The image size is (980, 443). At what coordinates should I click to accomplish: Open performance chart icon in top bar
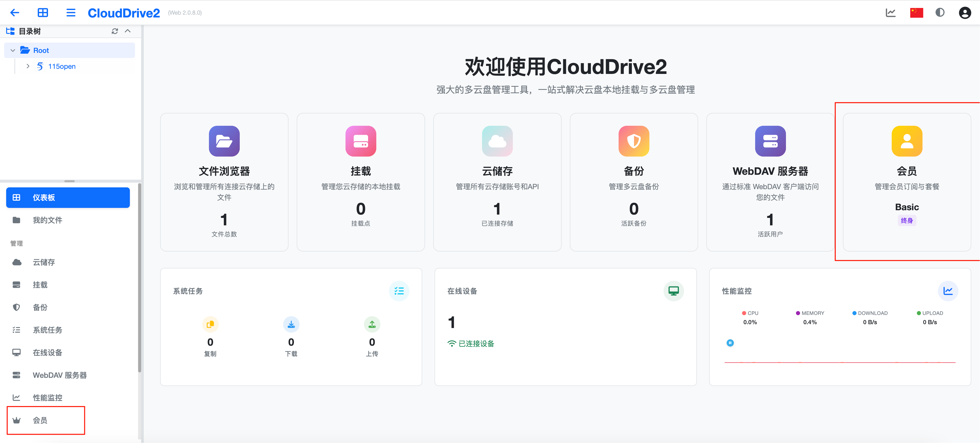tap(890, 13)
